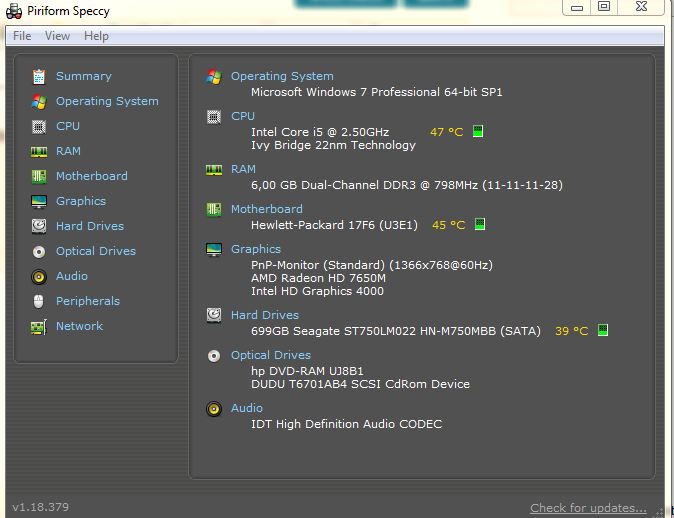Viewport: 674px width, 518px height.
Task: Click the green temperature indicator beside CPU 47 °C
Action: [478, 131]
